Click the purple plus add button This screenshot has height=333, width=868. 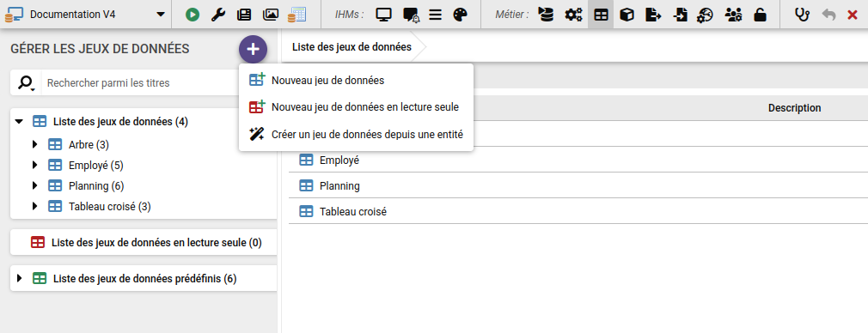pos(253,49)
